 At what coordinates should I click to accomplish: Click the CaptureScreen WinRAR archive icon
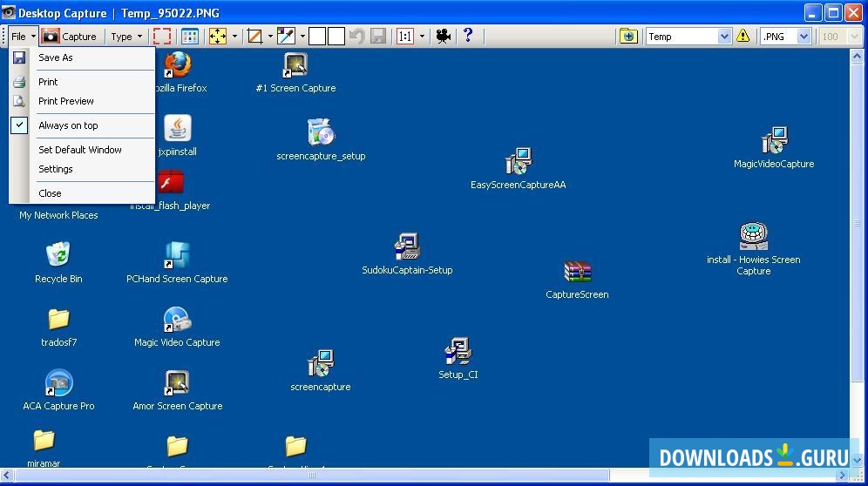coord(577,273)
